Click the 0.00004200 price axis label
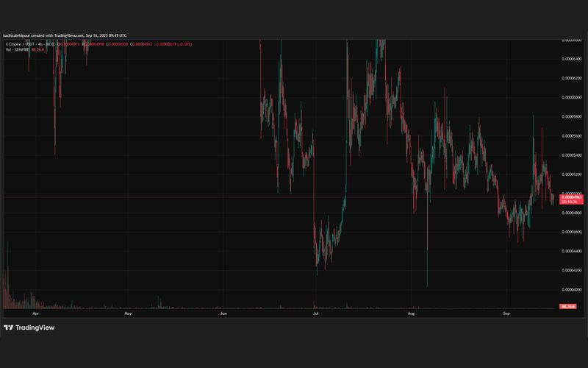Screen dimensions: 588x368 click(572, 270)
